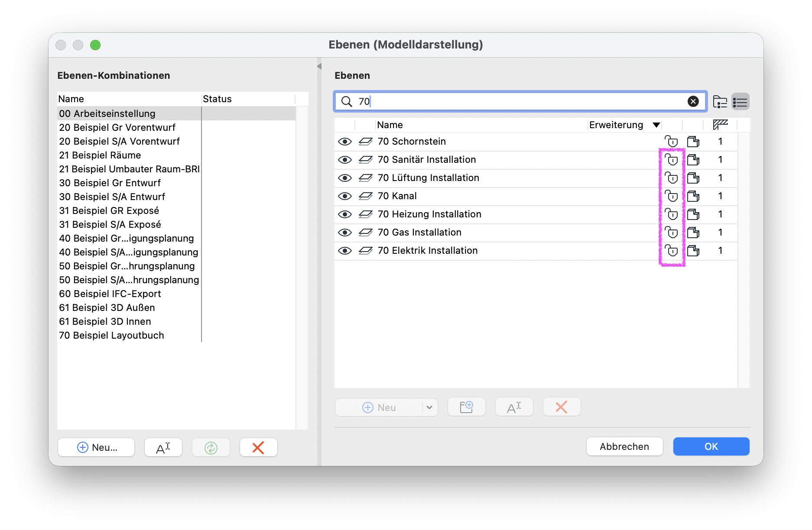
Task: Hide the 70 Gas Installation layer
Action: pyautogui.click(x=345, y=233)
